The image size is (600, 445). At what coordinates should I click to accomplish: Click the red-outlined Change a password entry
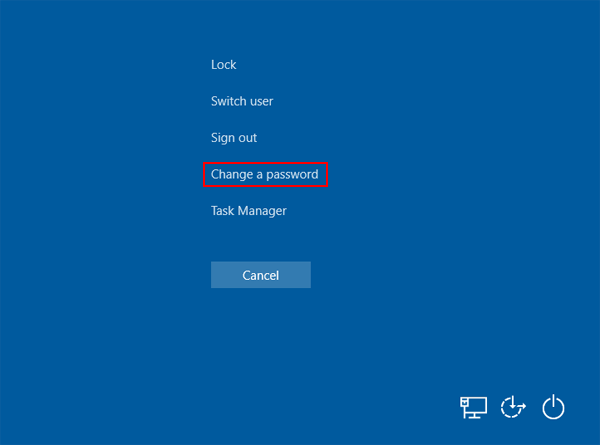[x=264, y=175]
